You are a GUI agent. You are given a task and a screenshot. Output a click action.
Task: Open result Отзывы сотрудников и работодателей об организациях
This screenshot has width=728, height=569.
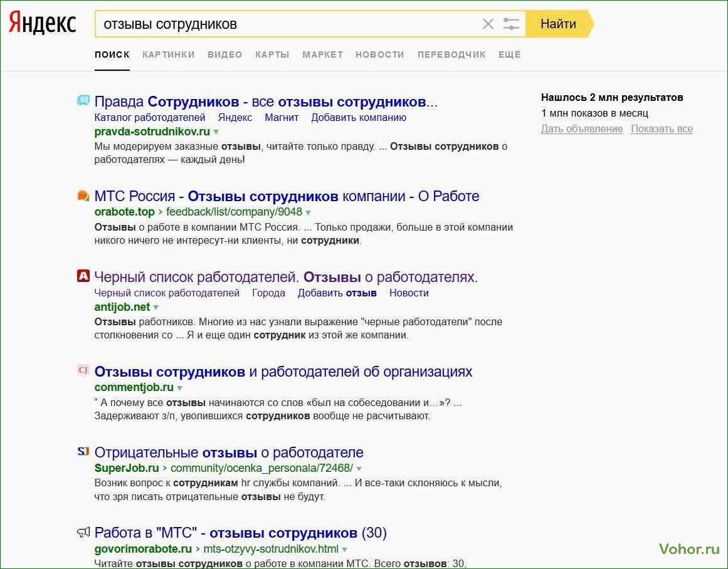[x=283, y=372]
